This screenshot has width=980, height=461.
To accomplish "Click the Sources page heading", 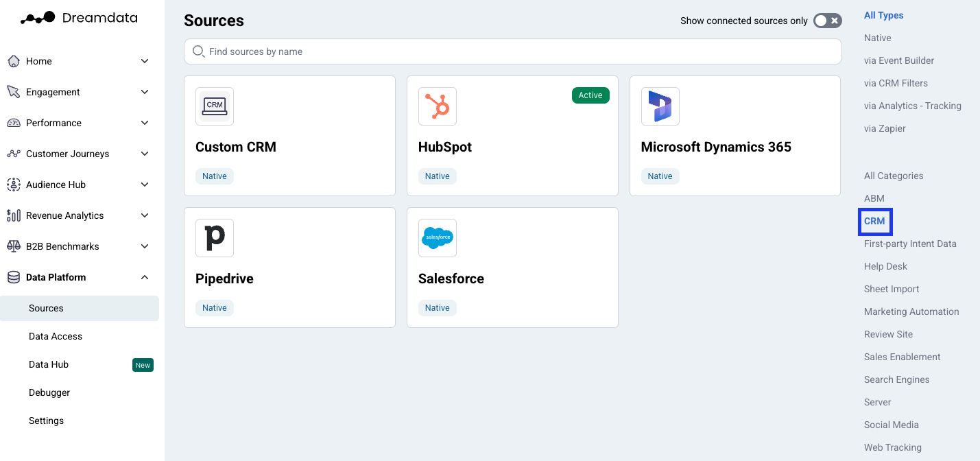I will [214, 21].
